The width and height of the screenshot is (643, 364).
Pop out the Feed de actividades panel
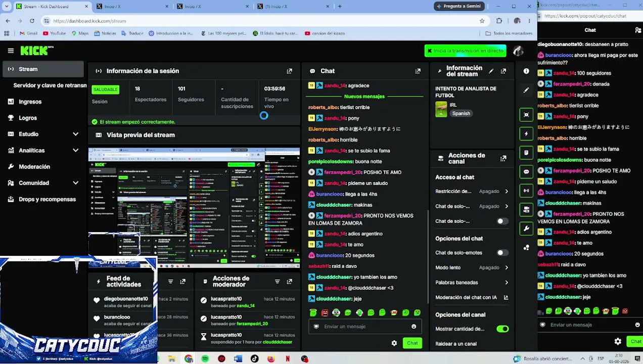click(x=182, y=282)
